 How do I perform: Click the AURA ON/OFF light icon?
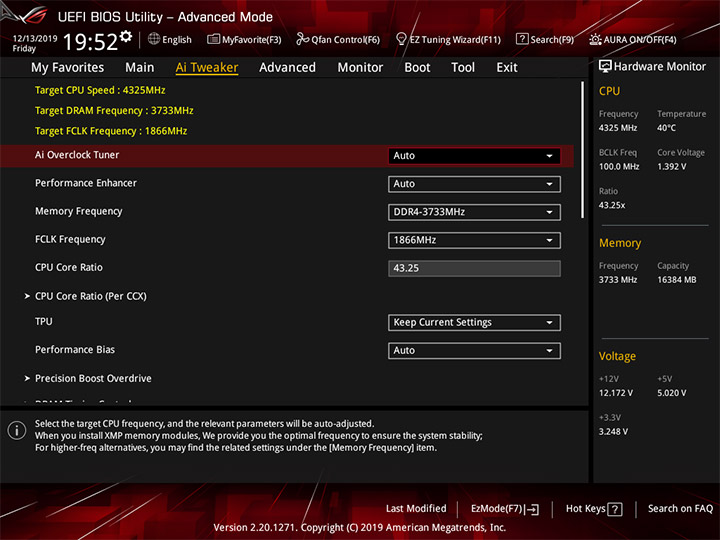tap(595, 39)
